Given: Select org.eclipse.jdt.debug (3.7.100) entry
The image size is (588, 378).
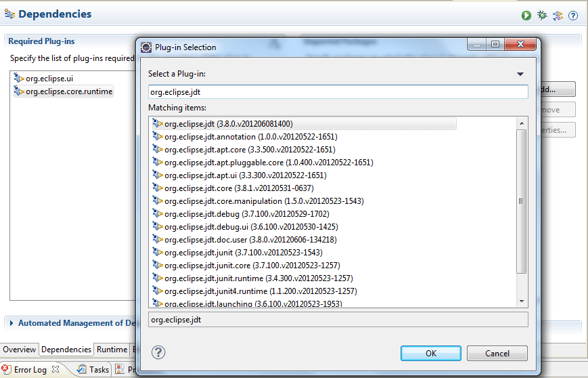Looking at the screenshot, I should (x=247, y=213).
